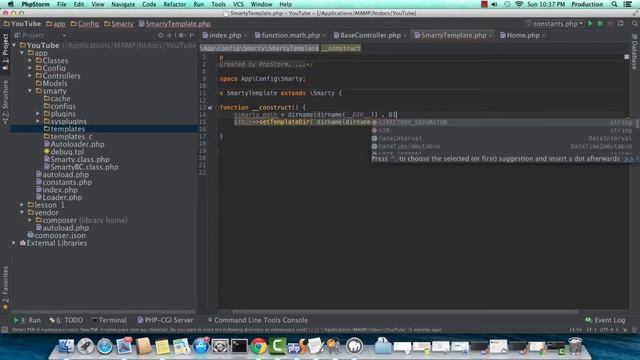The width and height of the screenshot is (640, 360).
Task: Click the method gutter marker beside __construct
Action: click(x=210, y=108)
